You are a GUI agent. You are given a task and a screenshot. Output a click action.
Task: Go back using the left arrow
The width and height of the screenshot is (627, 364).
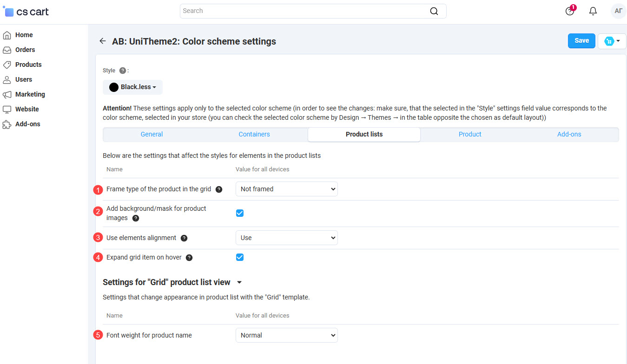tap(103, 41)
